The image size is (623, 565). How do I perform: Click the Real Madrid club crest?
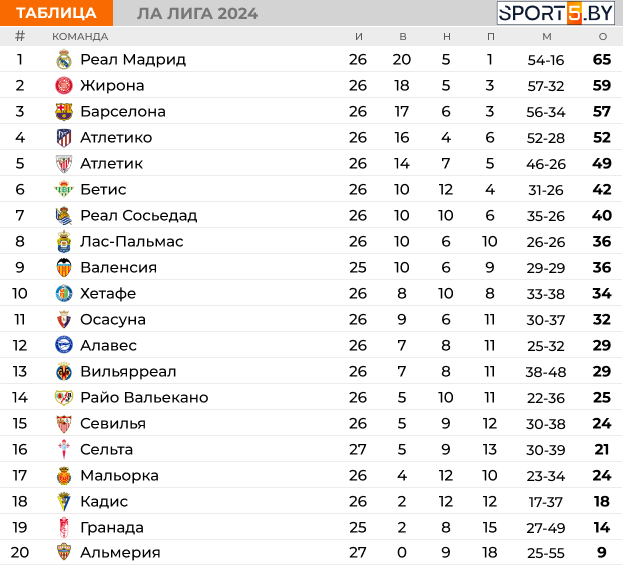click(x=64, y=60)
